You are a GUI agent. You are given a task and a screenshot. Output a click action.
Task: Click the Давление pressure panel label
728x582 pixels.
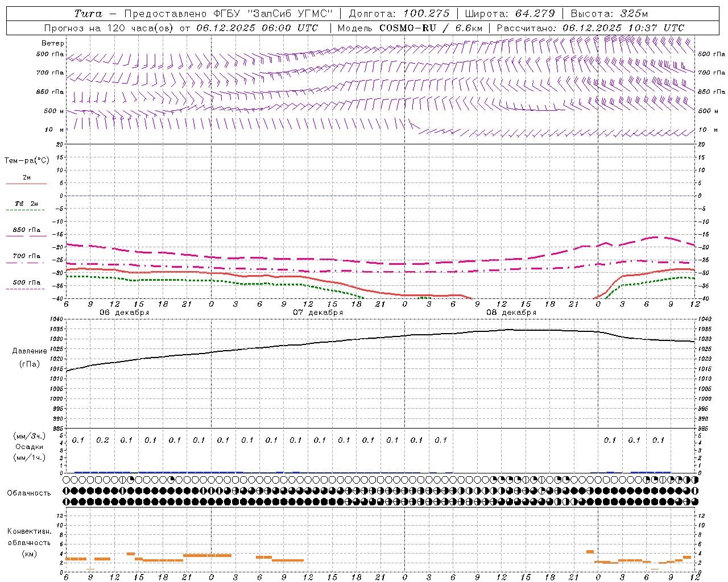pos(29,351)
